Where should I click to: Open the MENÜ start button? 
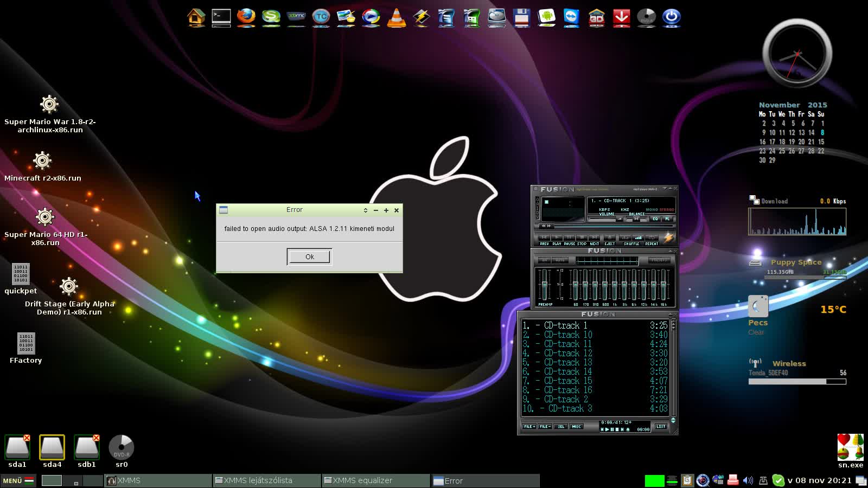click(x=18, y=480)
